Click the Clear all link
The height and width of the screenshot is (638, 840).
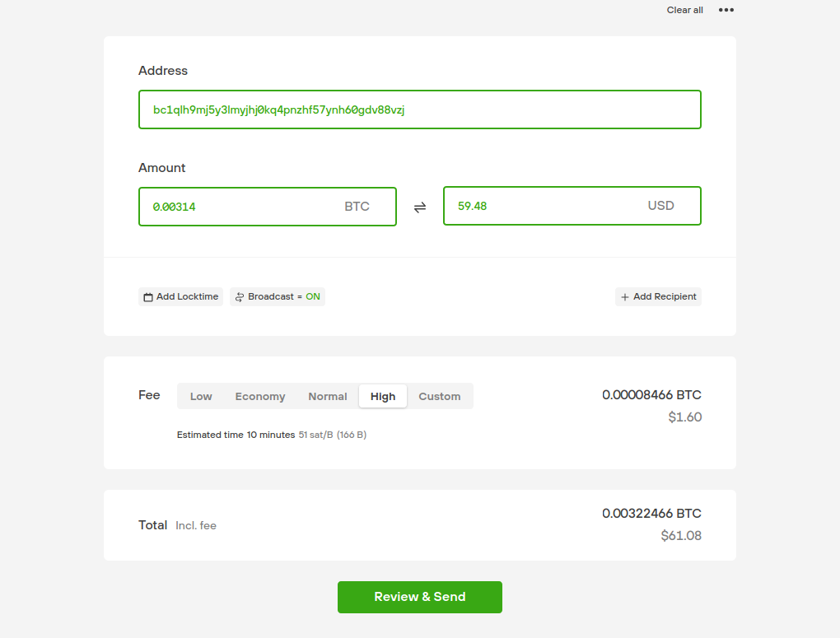click(684, 10)
